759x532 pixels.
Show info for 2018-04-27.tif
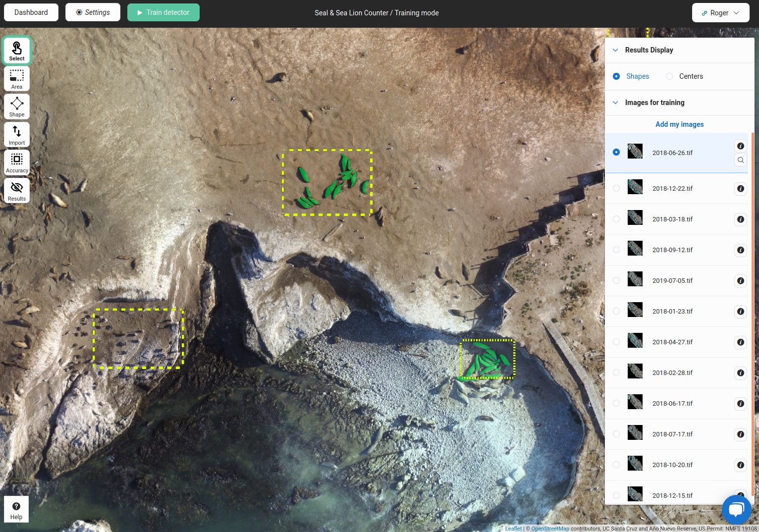pyautogui.click(x=741, y=342)
